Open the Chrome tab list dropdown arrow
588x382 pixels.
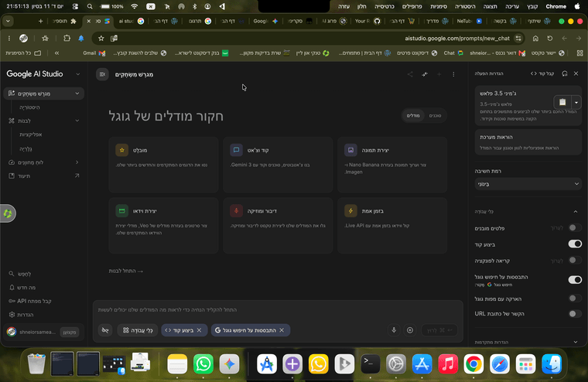tap(8, 21)
